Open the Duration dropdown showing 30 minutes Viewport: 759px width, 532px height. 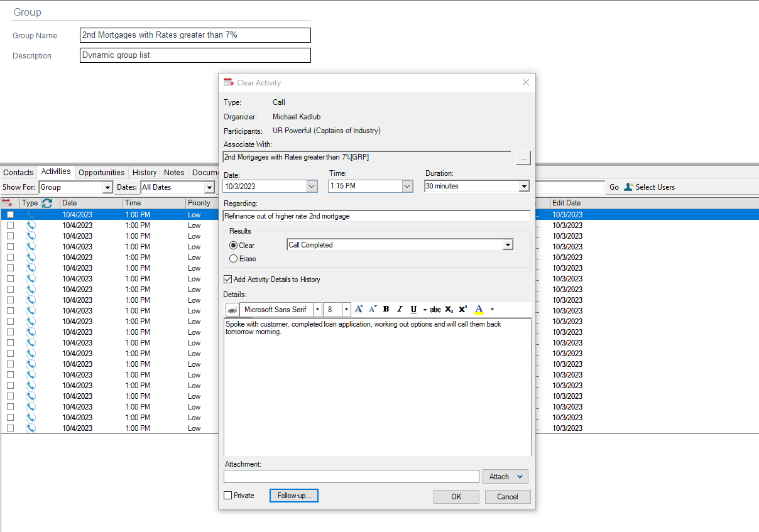[524, 187]
